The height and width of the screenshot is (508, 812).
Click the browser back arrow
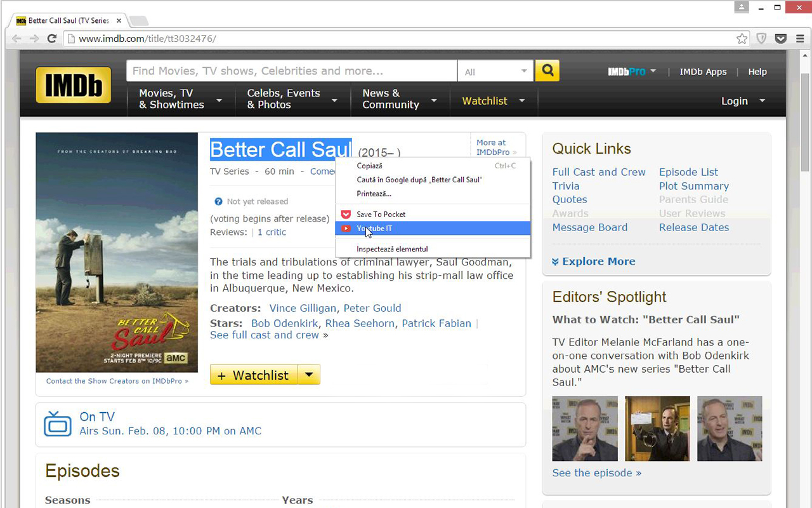(x=16, y=39)
